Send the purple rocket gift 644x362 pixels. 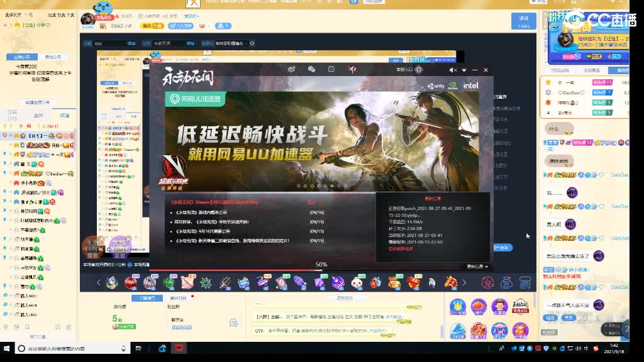click(x=300, y=282)
